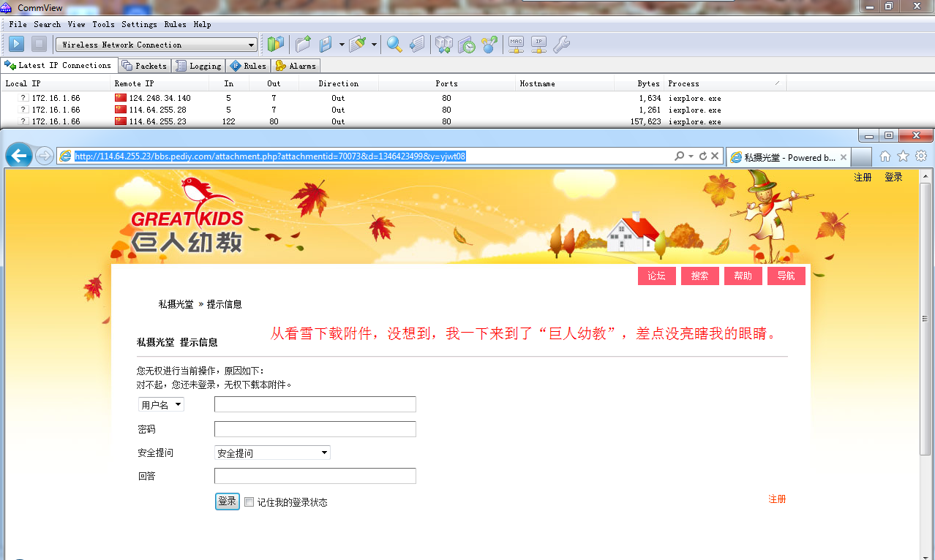
Task: Click the scheduler clock icon
Action: [x=467, y=45]
